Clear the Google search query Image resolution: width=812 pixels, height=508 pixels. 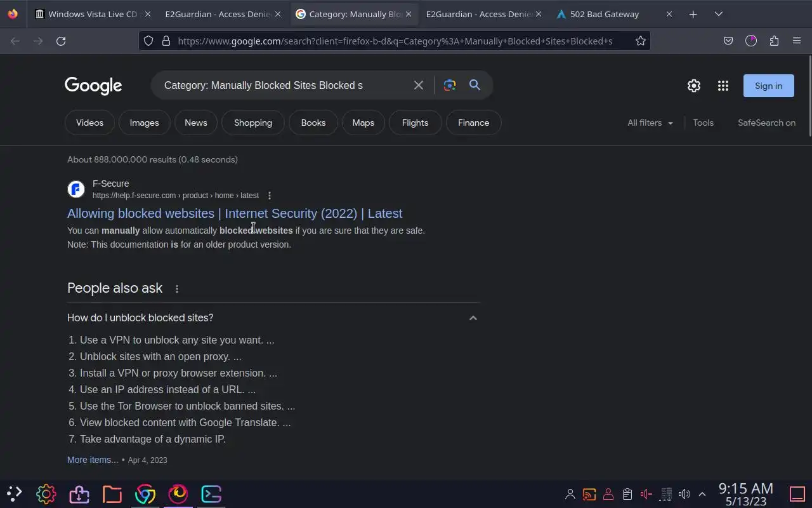coord(419,85)
